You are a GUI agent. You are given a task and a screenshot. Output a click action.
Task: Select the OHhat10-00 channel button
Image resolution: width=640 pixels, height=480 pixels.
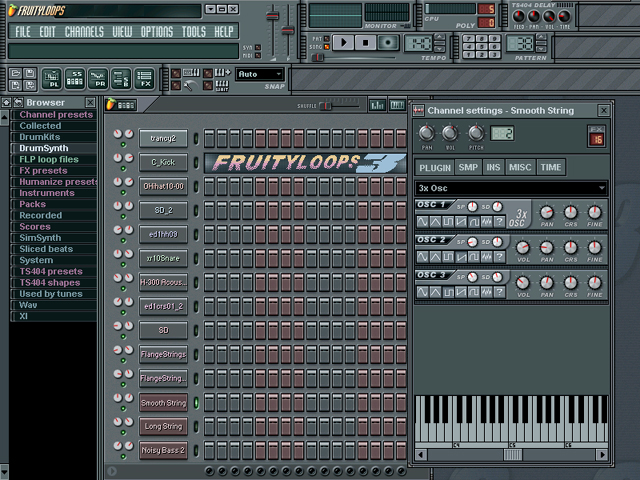coord(163,187)
